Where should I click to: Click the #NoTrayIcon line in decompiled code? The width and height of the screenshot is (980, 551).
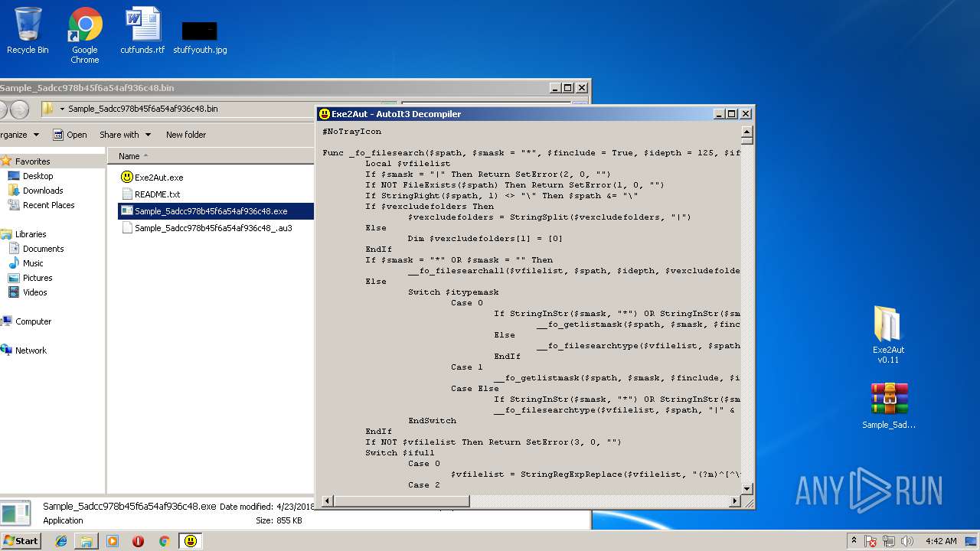pos(352,132)
